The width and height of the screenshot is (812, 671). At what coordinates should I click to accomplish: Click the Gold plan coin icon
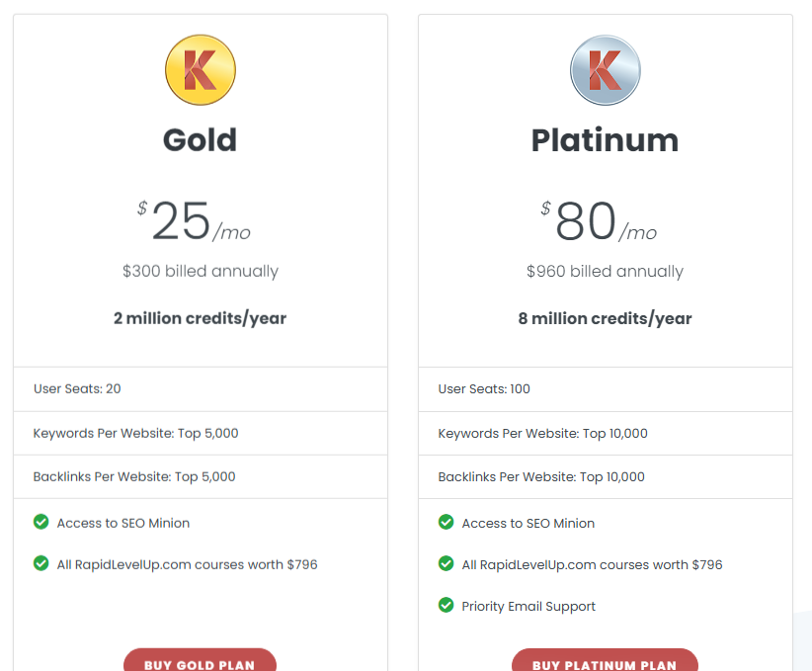pyautogui.click(x=201, y=70)
